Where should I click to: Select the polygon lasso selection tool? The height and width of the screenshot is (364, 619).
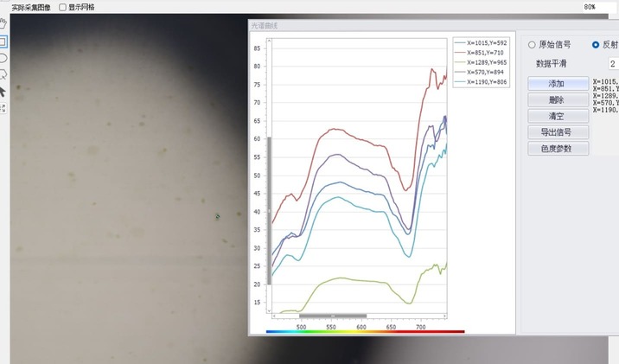(3, 73)
